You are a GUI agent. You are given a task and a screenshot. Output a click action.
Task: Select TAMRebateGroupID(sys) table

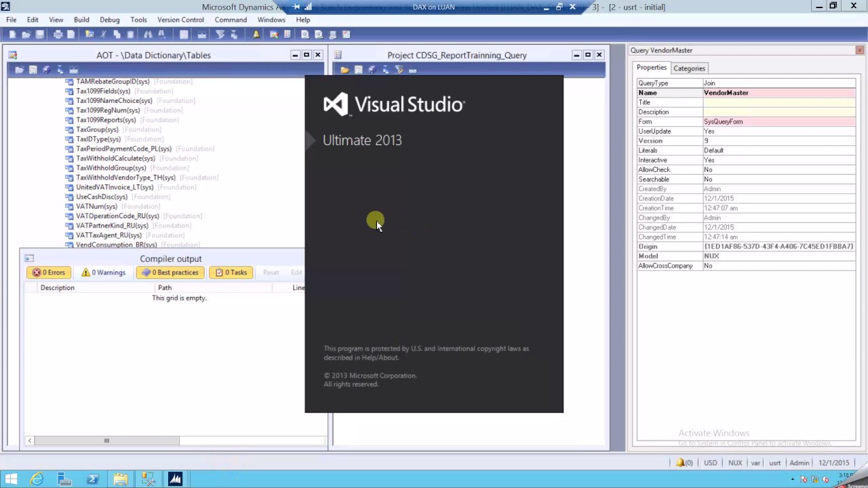point(113,81)
